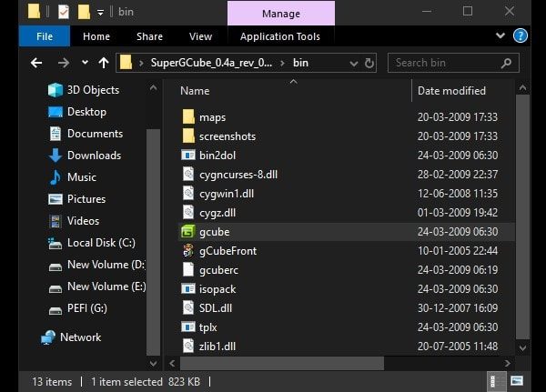Select the gcuberc file icon
546x392 pixels.
(x=188, y=269)
